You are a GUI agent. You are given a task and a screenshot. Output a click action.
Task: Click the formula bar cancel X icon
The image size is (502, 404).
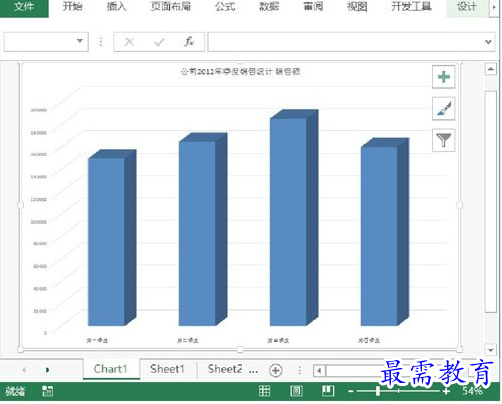129,42
